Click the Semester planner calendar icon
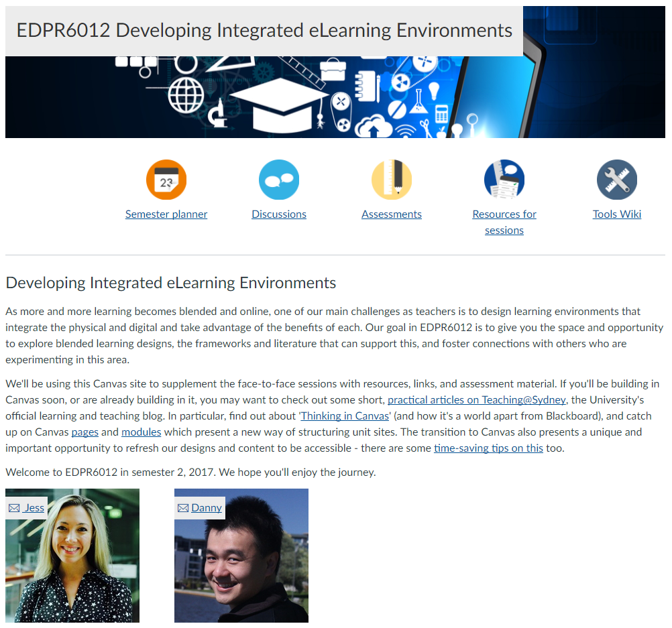Screen dimensions: 672x628 (166, 179)
